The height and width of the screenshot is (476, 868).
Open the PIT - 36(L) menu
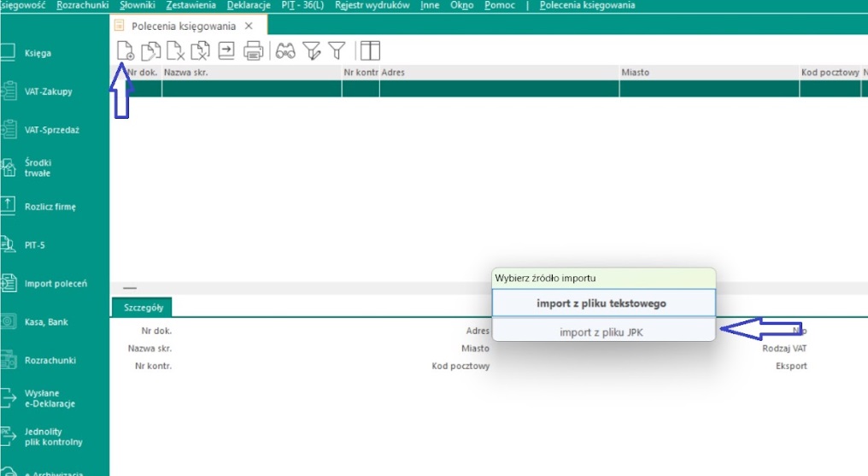point(302,5)
